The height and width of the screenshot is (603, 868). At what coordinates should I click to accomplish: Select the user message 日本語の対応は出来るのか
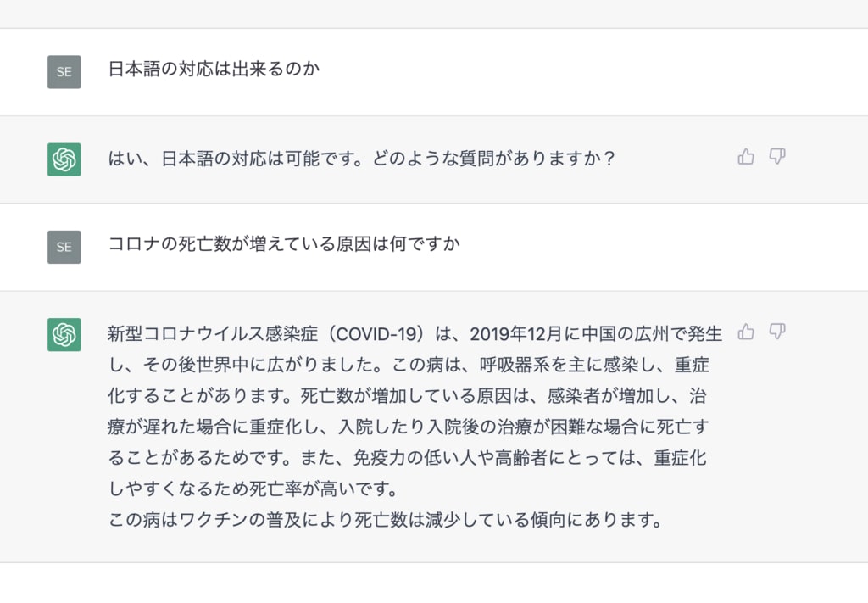click(x=214, y=69)
